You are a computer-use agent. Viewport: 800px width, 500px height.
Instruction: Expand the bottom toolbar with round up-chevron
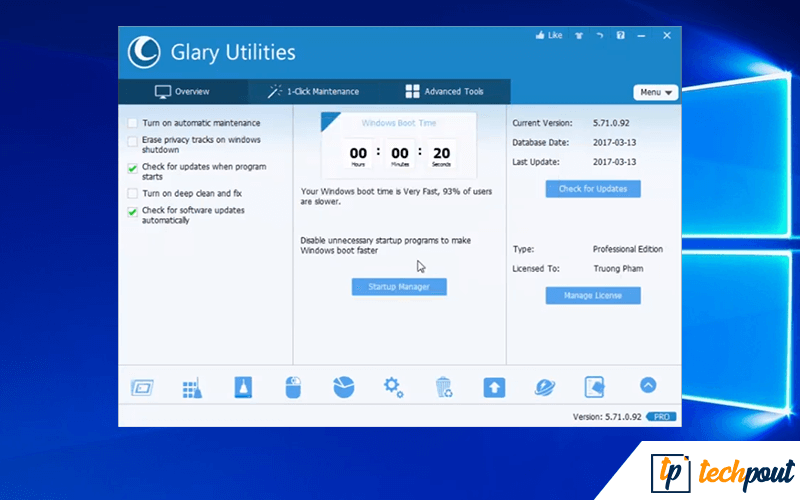pyautogui.click(x=647, y=385)
